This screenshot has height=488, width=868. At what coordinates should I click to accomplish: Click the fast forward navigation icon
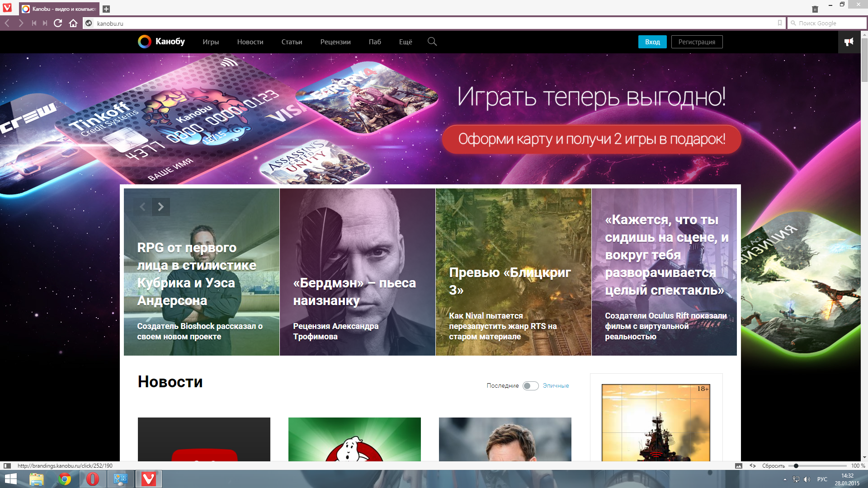[45, 23]
